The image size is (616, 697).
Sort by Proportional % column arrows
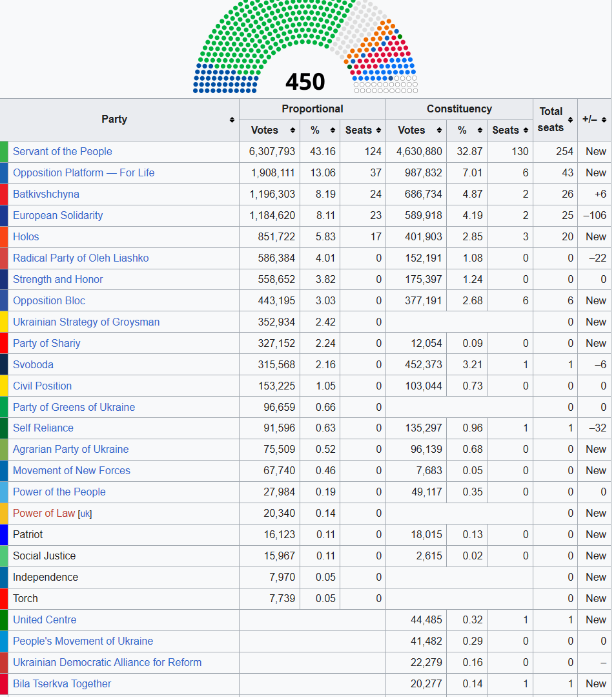tap(333, 130)
